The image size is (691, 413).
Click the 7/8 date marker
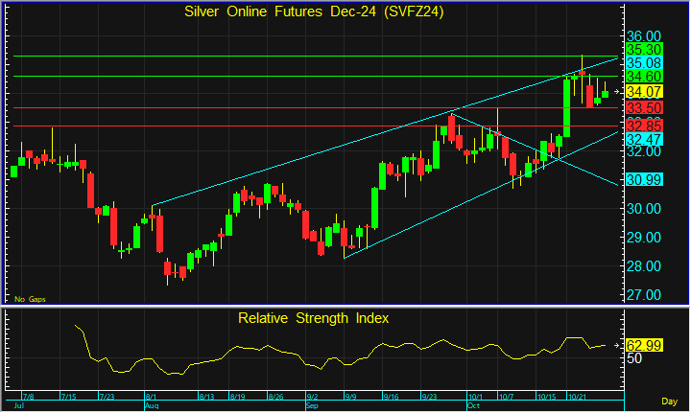[29, 397]
